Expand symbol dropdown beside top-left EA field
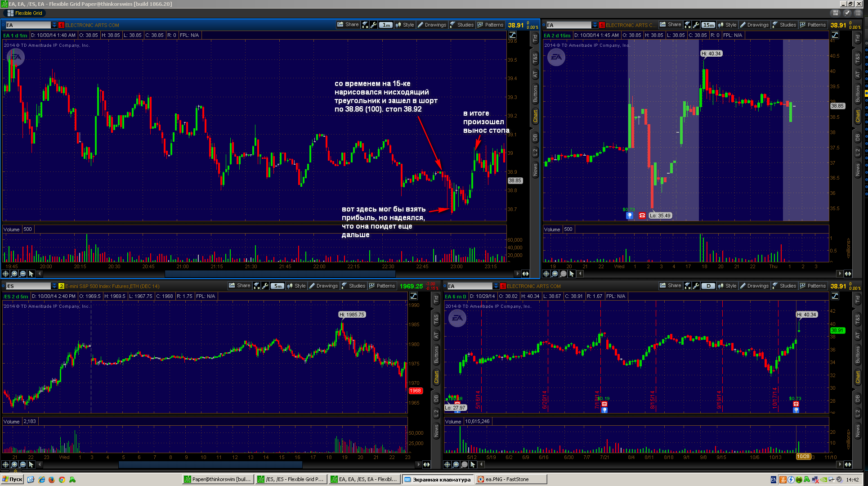Screen dimensions: 868x486 54,25
